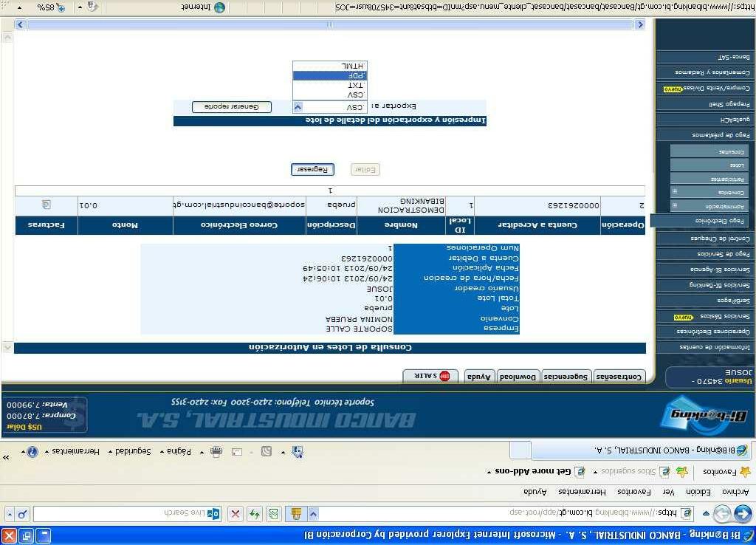Click the page horizontal scrollbar track
The height and width of the screenshot is (545, 756).
[330, 24]
